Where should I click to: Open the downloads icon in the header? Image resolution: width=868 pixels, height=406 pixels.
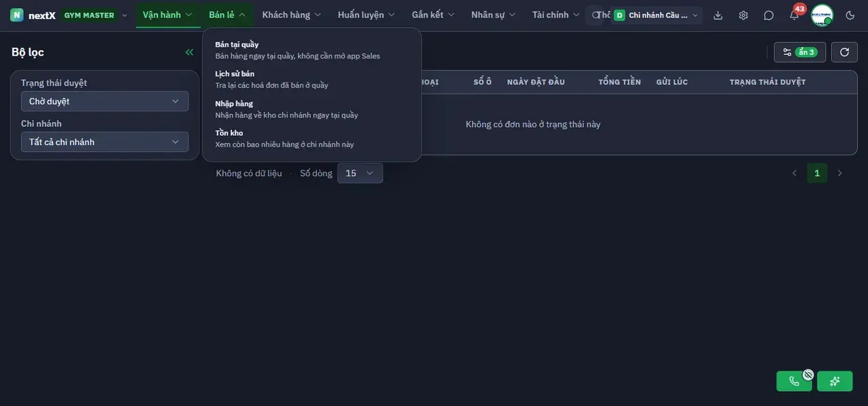(x=718, y=15)
